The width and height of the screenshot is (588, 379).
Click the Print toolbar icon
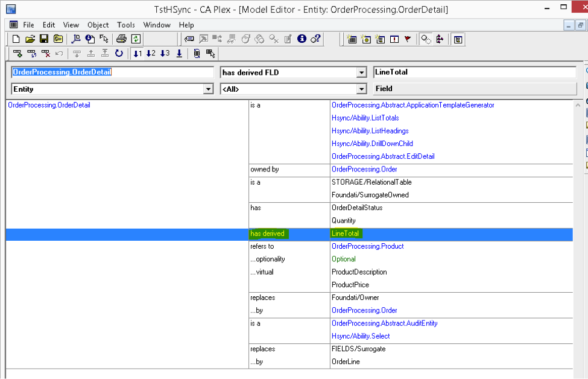[121, 39]
